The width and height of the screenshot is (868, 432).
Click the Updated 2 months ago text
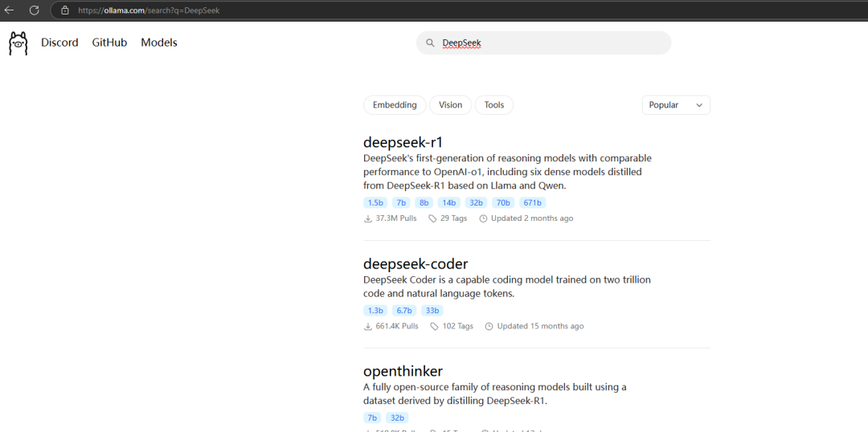[532, 218]
